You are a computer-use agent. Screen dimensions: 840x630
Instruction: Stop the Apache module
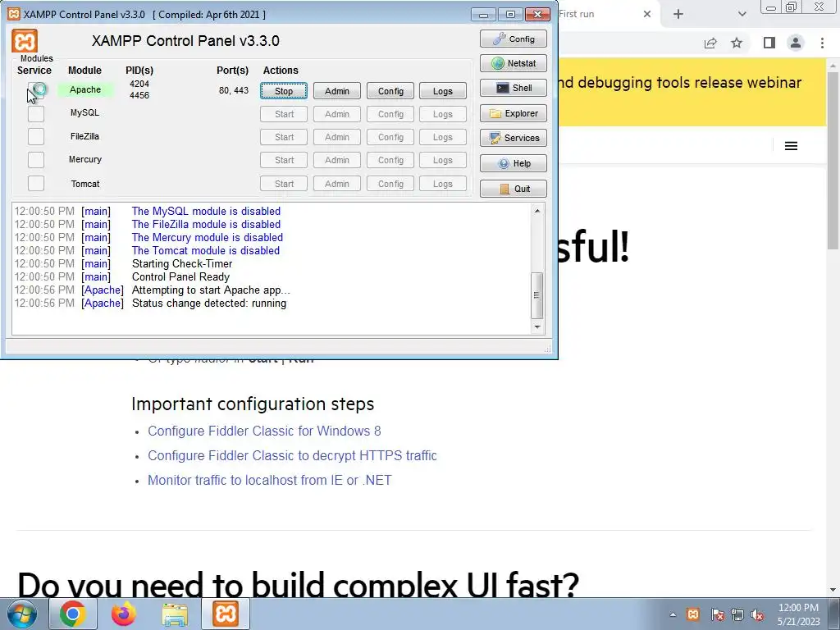284,91
